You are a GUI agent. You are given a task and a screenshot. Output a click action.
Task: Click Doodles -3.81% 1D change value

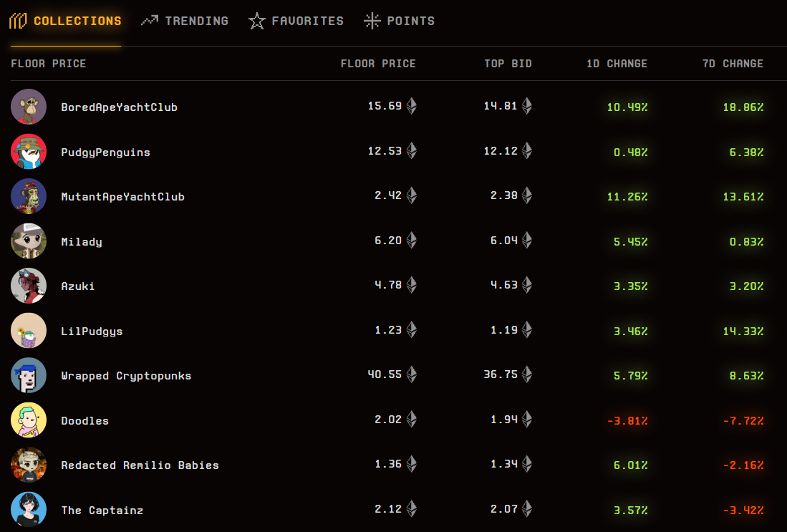tap(627, 420)
